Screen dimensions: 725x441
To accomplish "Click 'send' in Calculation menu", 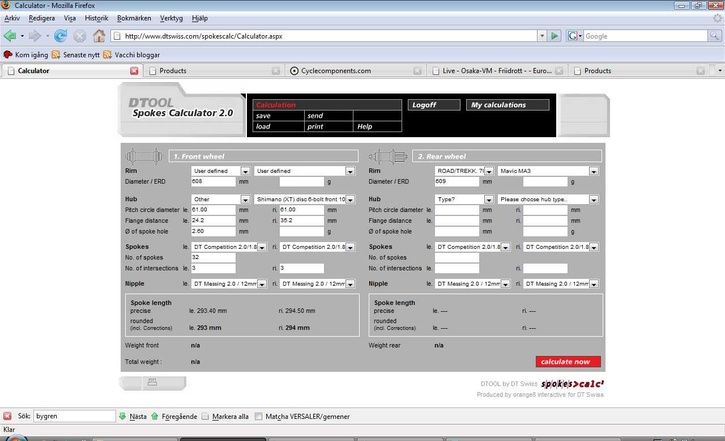I will point(329,116).
